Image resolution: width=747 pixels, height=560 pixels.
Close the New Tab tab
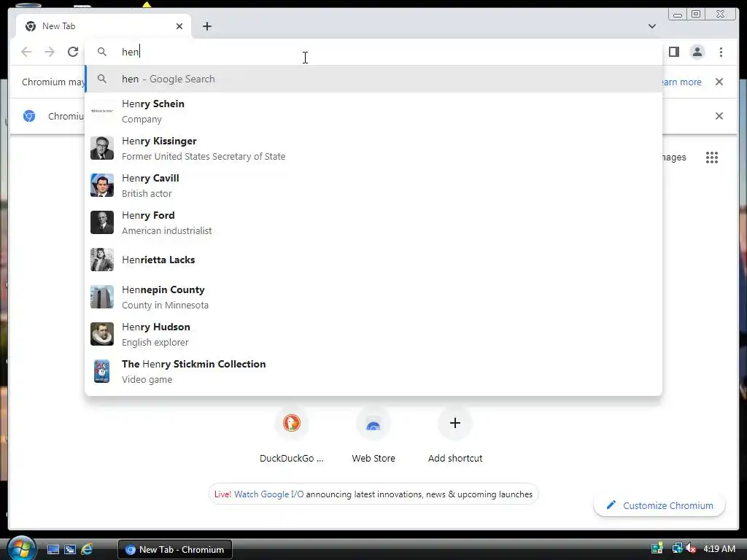point(179,26)
